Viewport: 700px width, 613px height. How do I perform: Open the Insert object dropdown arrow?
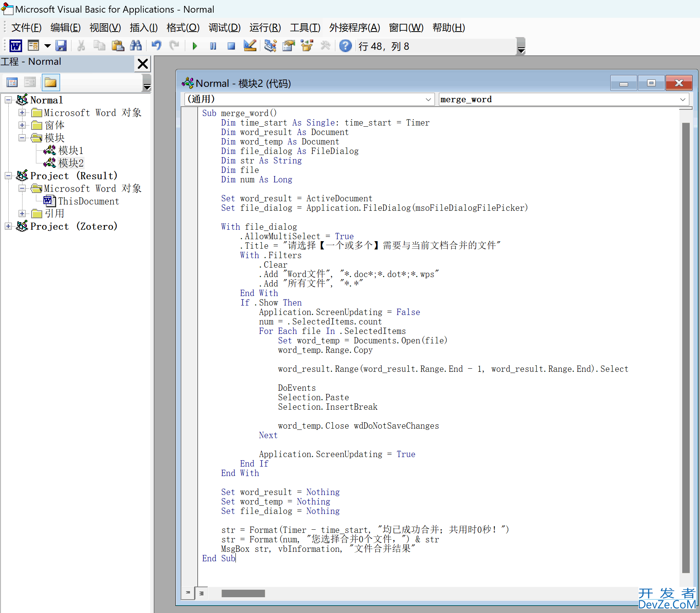coord(47,46)
